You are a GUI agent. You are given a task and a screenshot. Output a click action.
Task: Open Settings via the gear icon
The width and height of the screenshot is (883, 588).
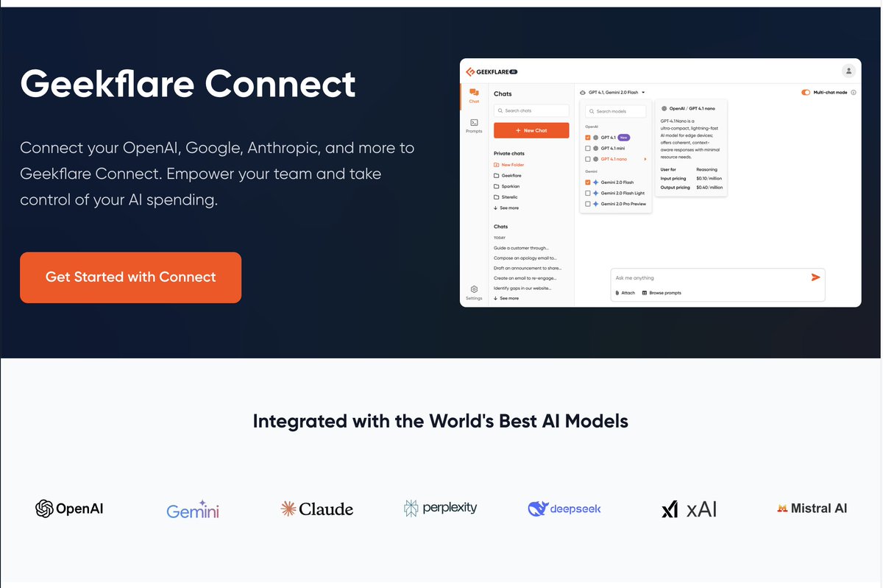pyautogui.click(x=474, y=289)
